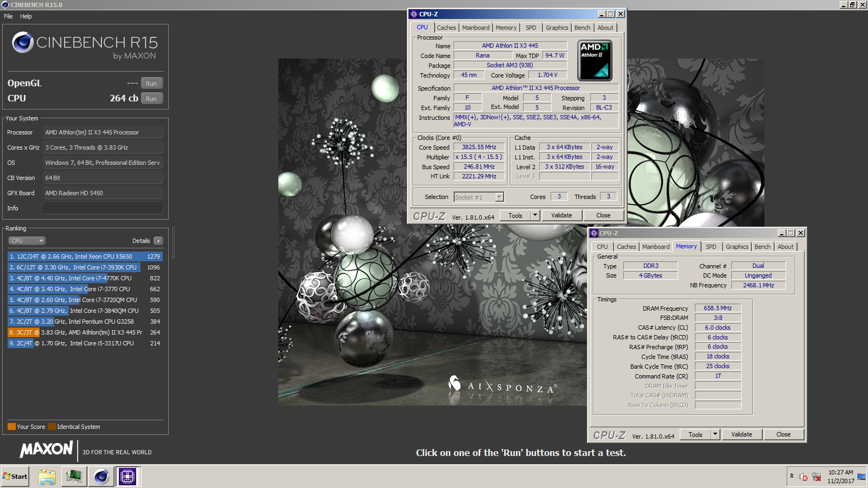Click Close button in CPU-Z CPU window

pyautogui.click(x=603, y=215)
